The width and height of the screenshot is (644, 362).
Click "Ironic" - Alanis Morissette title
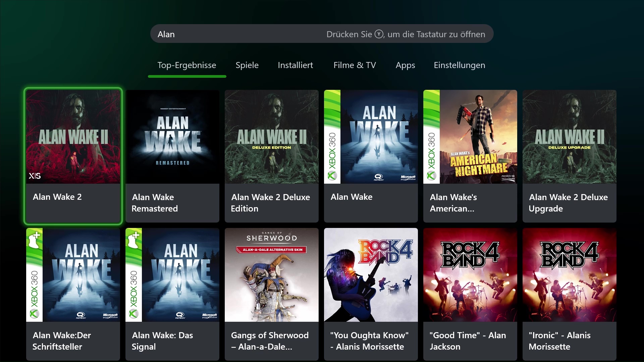pos(559,341)
